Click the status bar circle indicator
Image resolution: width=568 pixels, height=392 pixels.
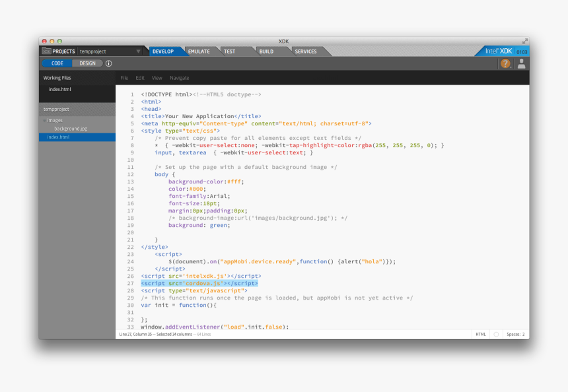point(496,334)
